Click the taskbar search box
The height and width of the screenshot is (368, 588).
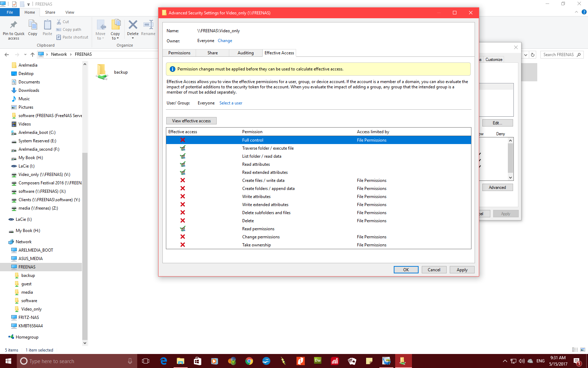click(x=77, y=361)
